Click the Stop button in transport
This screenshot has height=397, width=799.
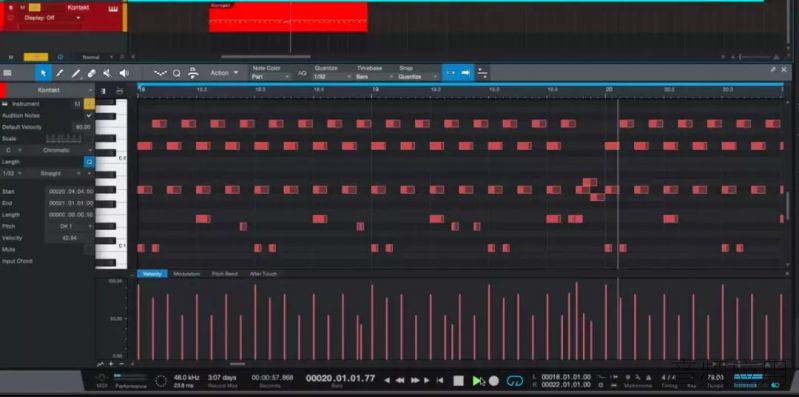point(459,381)
